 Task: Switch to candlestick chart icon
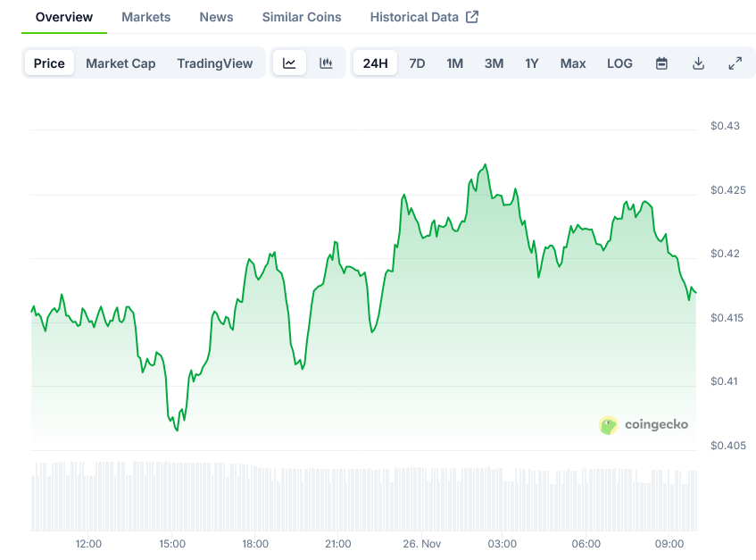326,63
